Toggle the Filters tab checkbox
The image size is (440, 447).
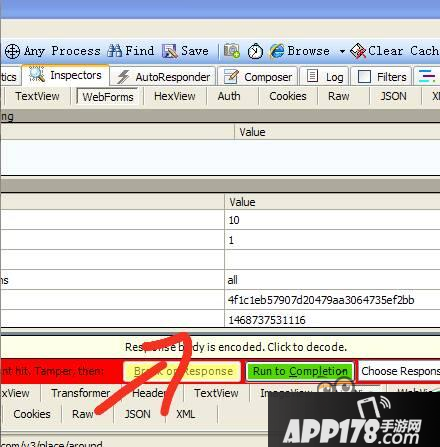pos(364,77)
